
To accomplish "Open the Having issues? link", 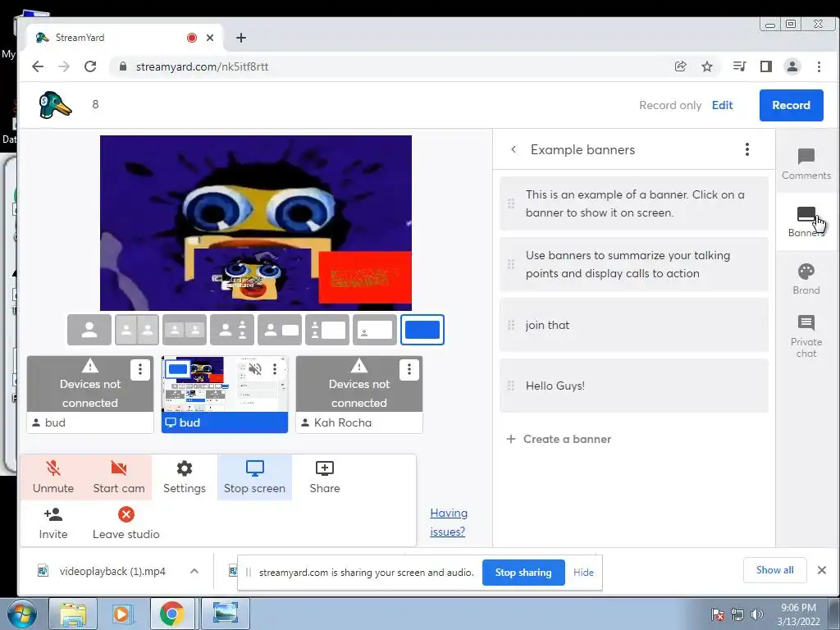I will click(449, 523).
